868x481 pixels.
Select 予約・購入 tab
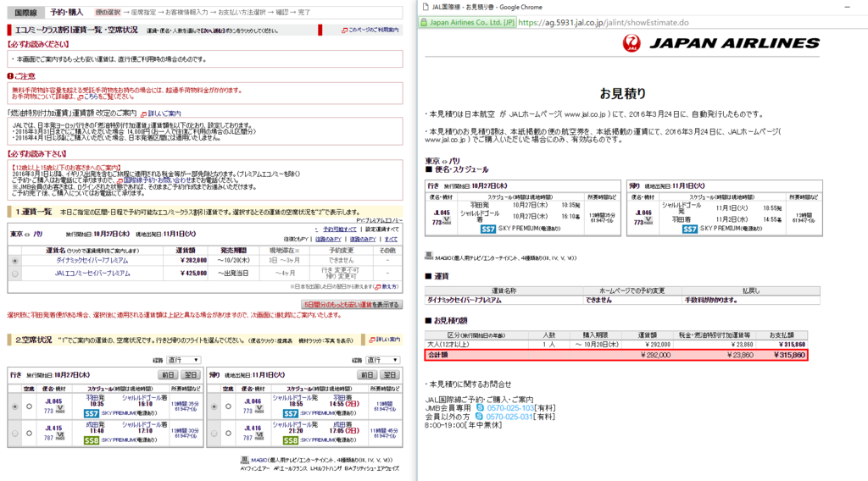66,12
